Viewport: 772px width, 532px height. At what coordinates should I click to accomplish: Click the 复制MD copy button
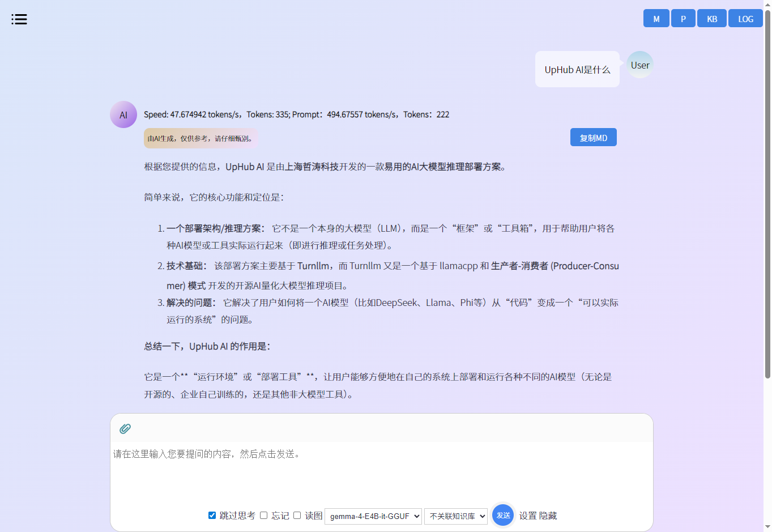593,137
